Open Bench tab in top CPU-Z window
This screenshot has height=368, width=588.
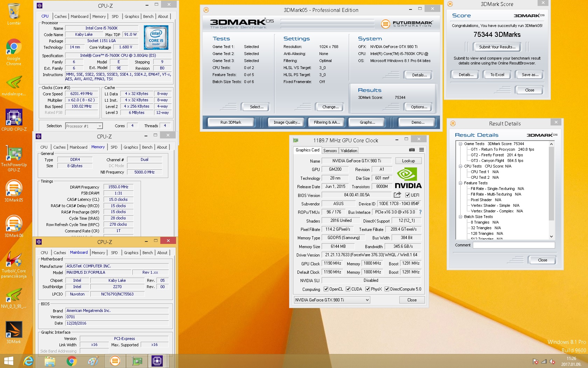(x=148, y=16)
